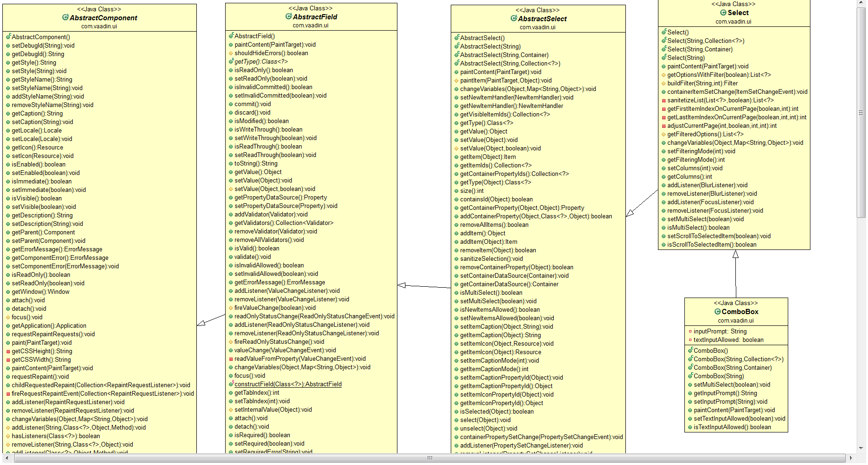Screen dimensions: 868x465
Task: Click the red private icon beside getCSSHeight
Action: click(8, 351)
